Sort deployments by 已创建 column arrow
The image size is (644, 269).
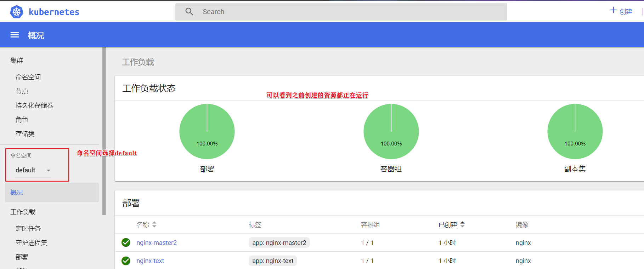tap(462, 224)
